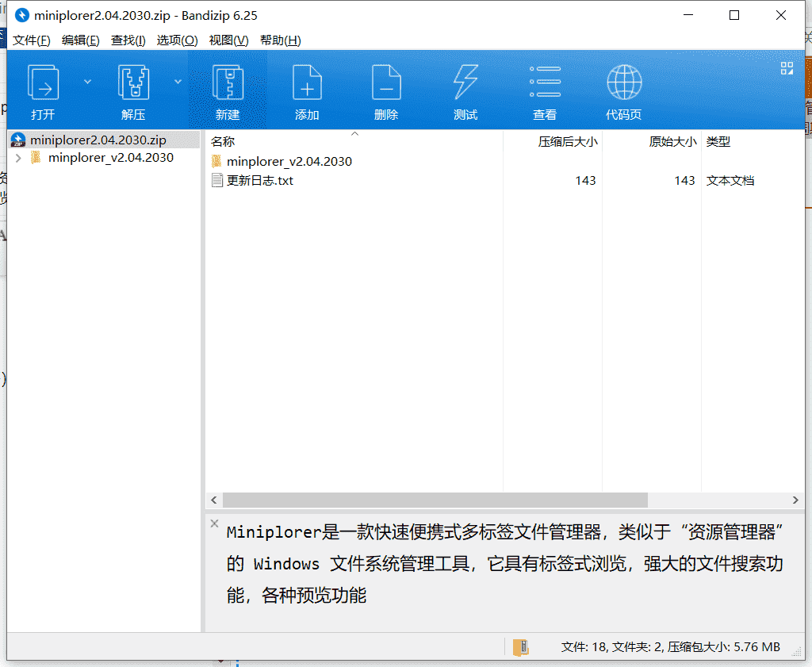Click the Extract (解压) toolbar icon
The image size is (812, 667).
pos(133,82)
